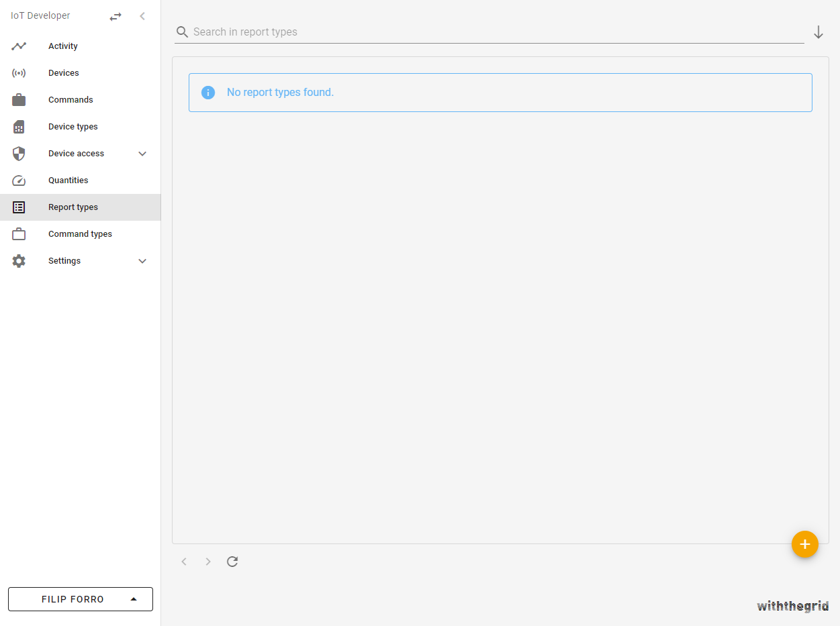
Task: Go to the next page of results
Action: (x=208, y=562)
